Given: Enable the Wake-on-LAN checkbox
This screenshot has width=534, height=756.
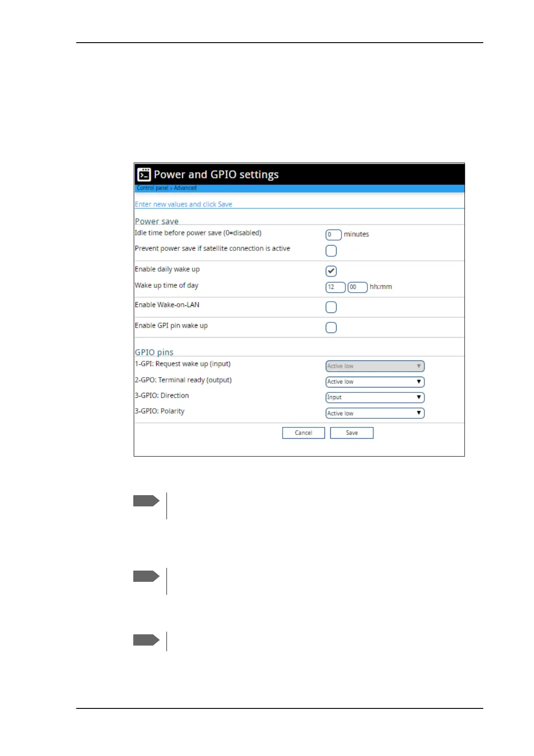Looking at the screenshot, I should click(331, 307).
